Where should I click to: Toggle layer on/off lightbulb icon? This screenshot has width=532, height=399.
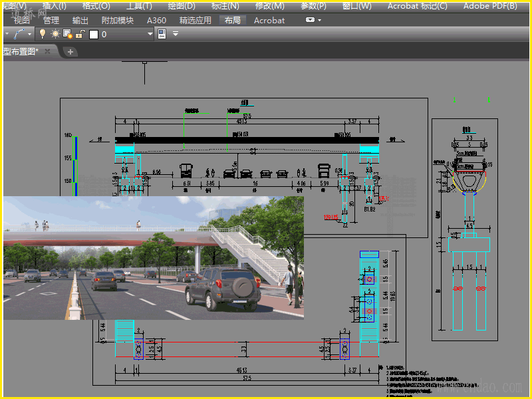tap(43, 34)
